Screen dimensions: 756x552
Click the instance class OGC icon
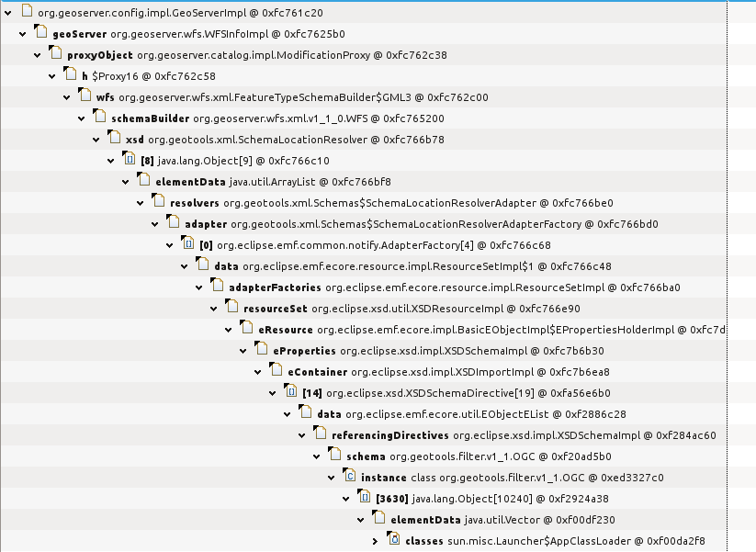click(x=350, y=476)
